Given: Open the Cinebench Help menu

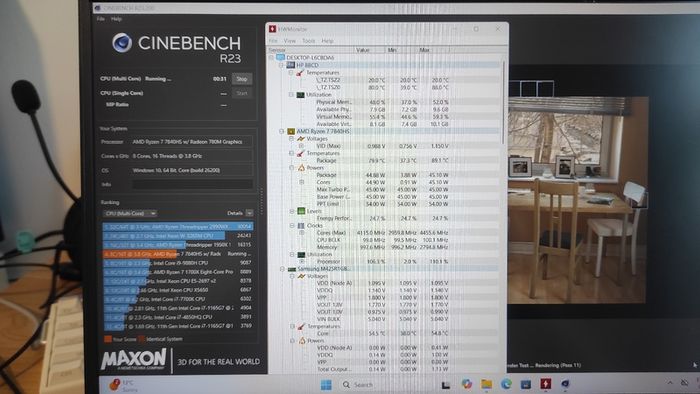Looking at the screenshot, I should coord(117,19).
